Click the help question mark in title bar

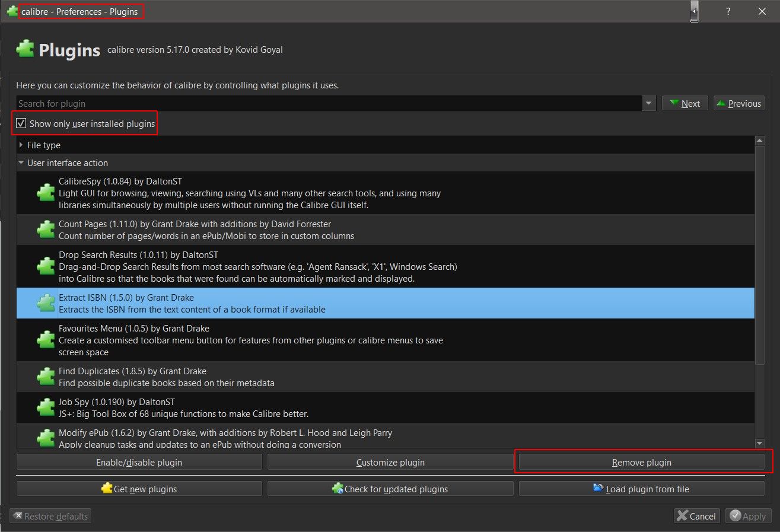click(x=728, y=11)
